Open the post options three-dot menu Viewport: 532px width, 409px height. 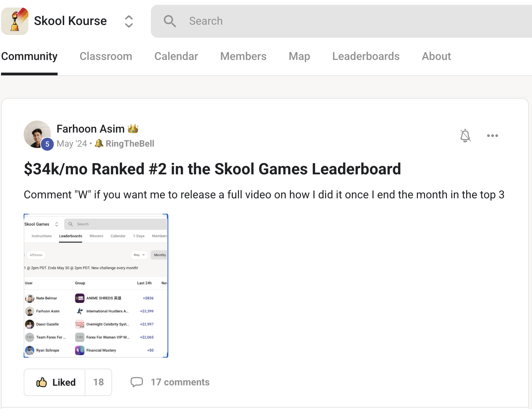click(x=493, y=136)
